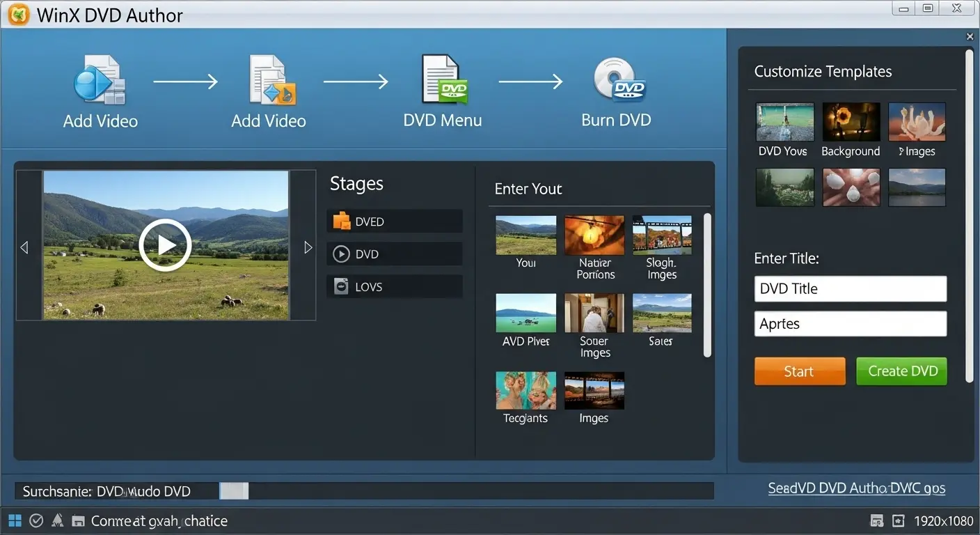The image size is (980, 535).
Task: Click the third status bar icon
Action: pos(58,520)
